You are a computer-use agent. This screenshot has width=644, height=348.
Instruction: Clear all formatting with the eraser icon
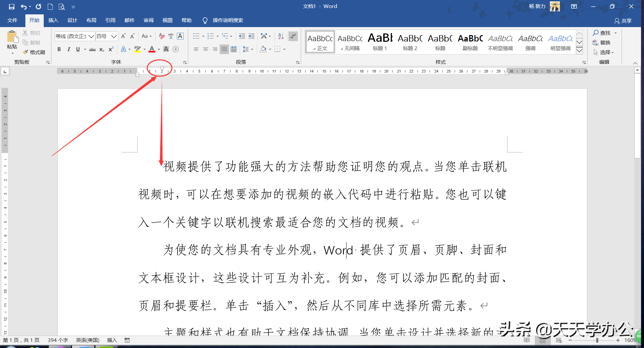tap(162, 36)
